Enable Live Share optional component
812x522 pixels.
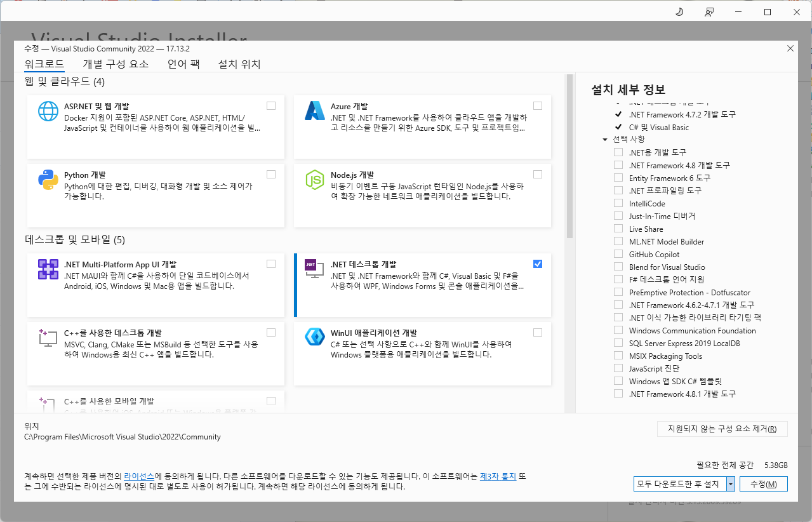click(x=618, y=229)
